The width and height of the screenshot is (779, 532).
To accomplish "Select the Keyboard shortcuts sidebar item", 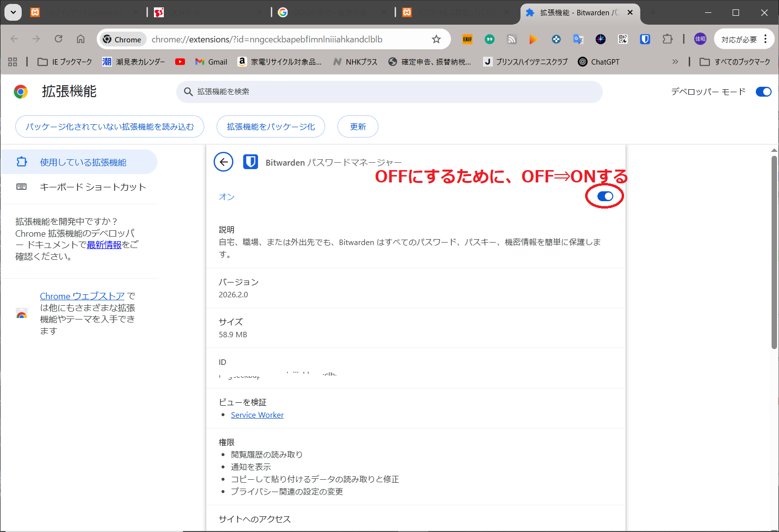I will tap(93, 187).
